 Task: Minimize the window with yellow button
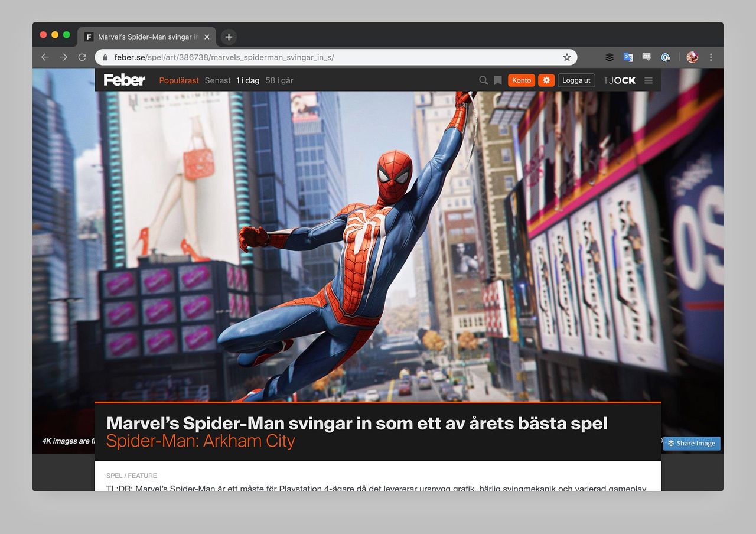click(55, 35)
